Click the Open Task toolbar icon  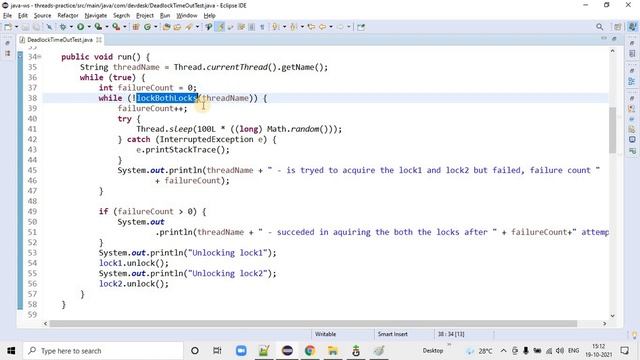(x=177, y=27)
